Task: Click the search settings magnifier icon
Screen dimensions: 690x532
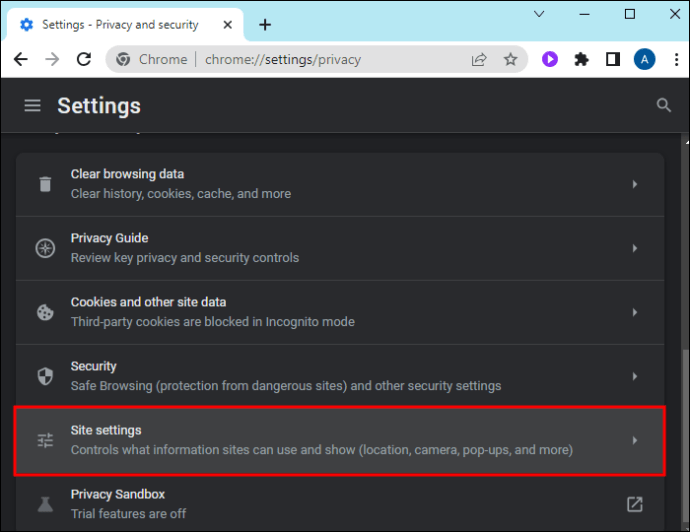Action: click(663, 105)
